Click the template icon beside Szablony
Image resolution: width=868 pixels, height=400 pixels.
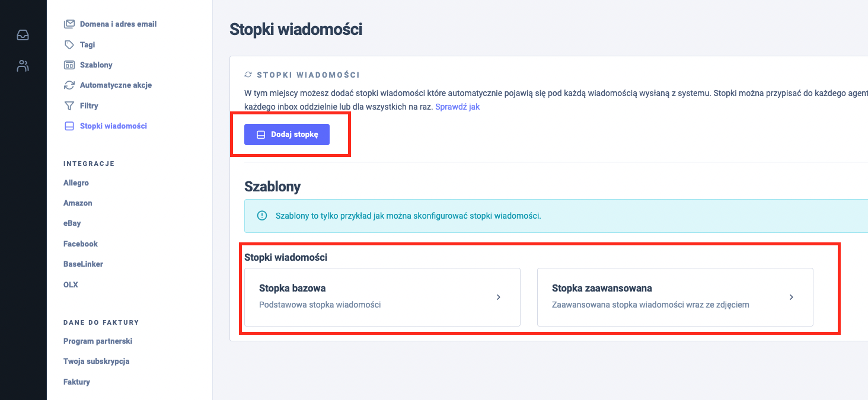[69, 65]
